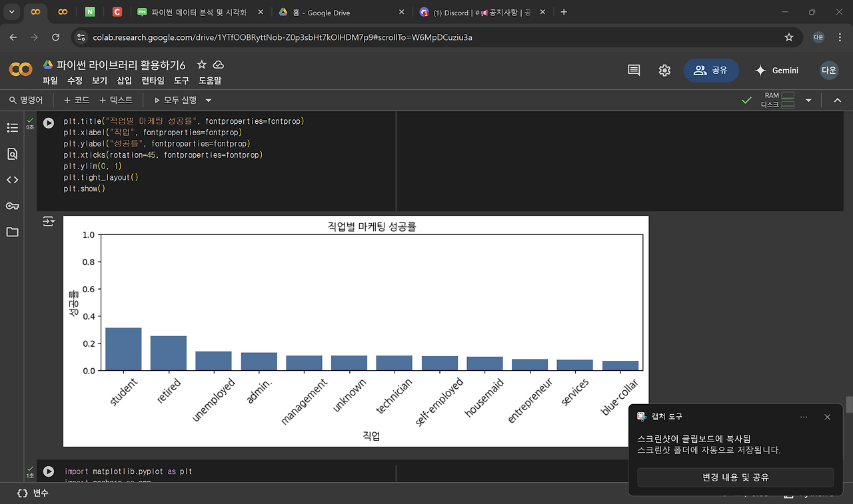The image size is (853, 504).
Task: Open notebook settings via the gear icon
Action: pos(664,70)
